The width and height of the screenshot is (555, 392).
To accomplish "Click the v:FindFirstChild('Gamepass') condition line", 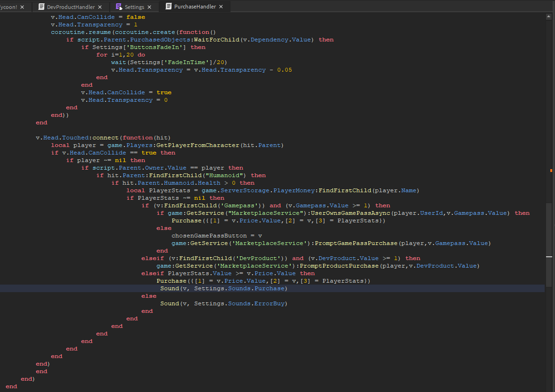I will 266,205.
